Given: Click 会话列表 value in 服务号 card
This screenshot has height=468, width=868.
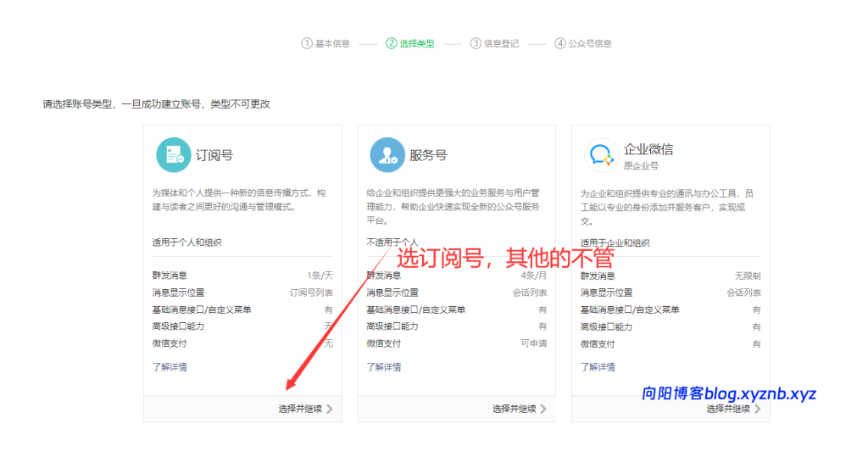Looking at the screenshot, I should pos(530,292).
